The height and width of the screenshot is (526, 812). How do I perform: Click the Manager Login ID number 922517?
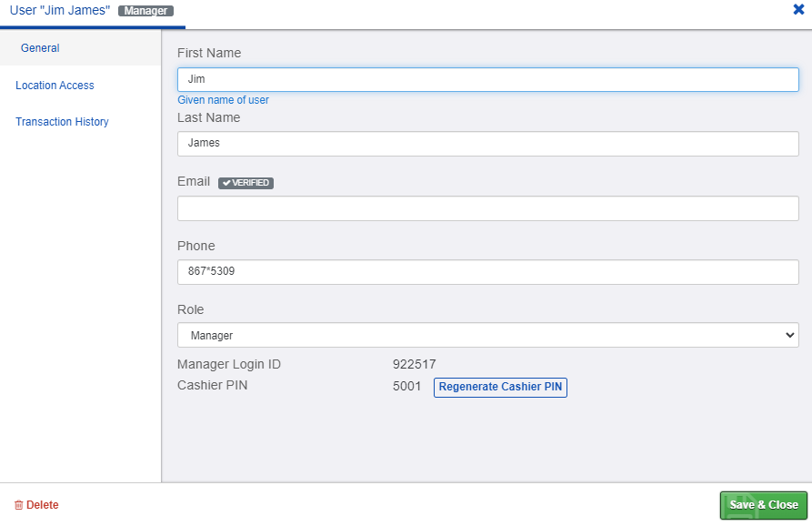[415, 364]
